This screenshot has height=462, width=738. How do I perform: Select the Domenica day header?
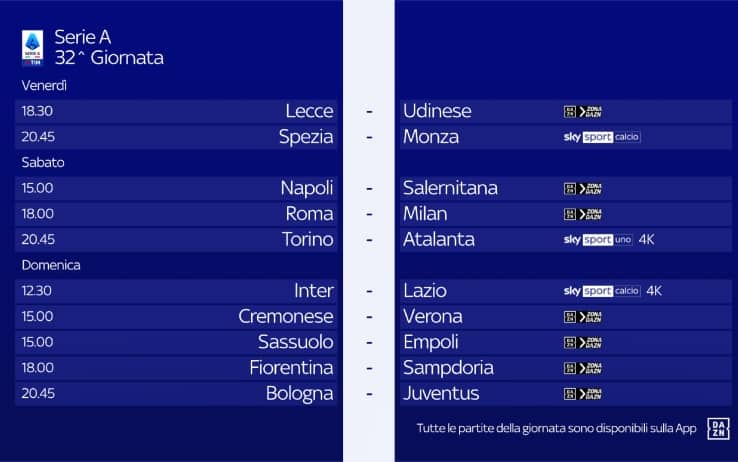click(51, 265)
